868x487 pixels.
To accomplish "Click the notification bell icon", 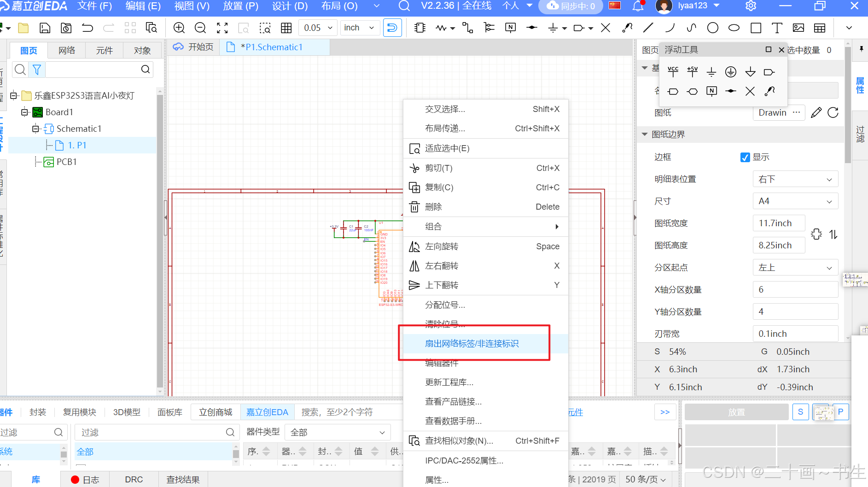I will click(x=638, y=6).
